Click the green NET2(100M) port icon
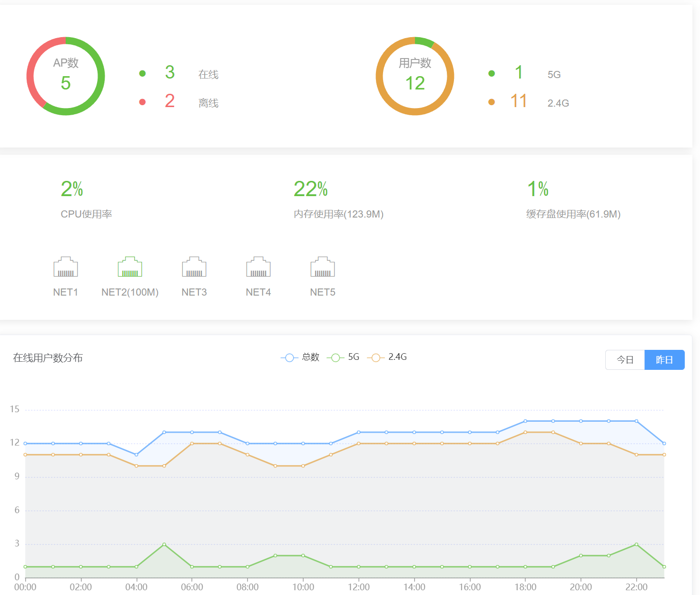Image resolution: width=700 pixels, height=595 pixels. [130, 267]
